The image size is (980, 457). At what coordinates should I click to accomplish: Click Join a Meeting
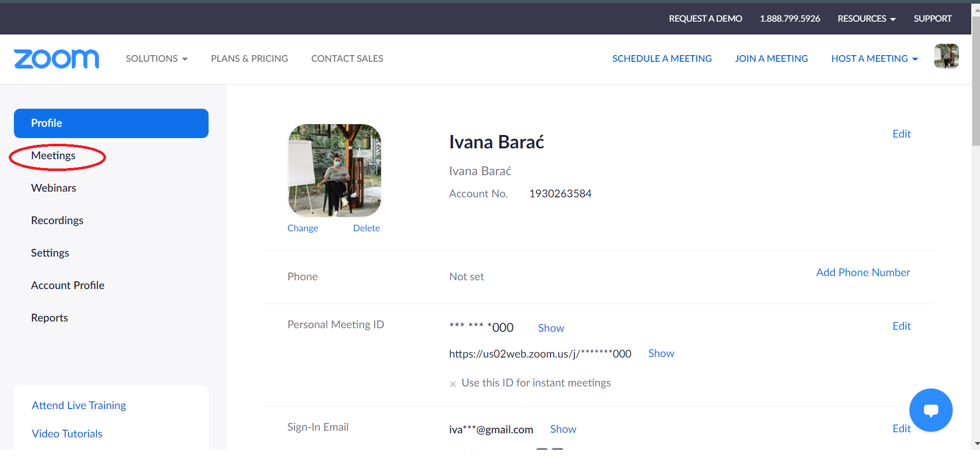(771, 59)
